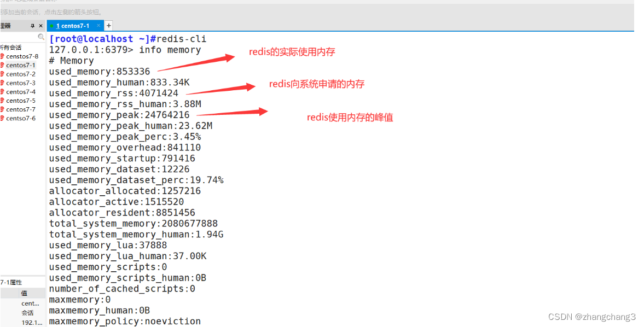Click the used_memory_overhead:841110 line

point(125,148)
